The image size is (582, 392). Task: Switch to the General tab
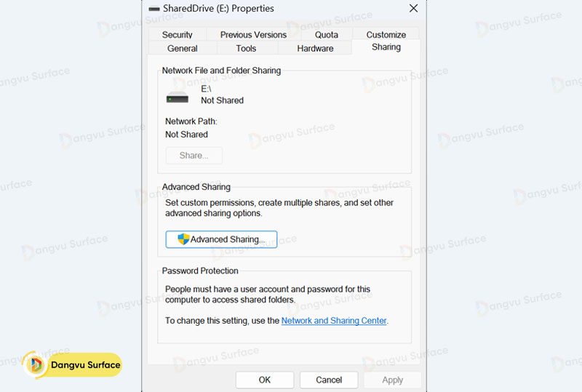coord(182,48)
